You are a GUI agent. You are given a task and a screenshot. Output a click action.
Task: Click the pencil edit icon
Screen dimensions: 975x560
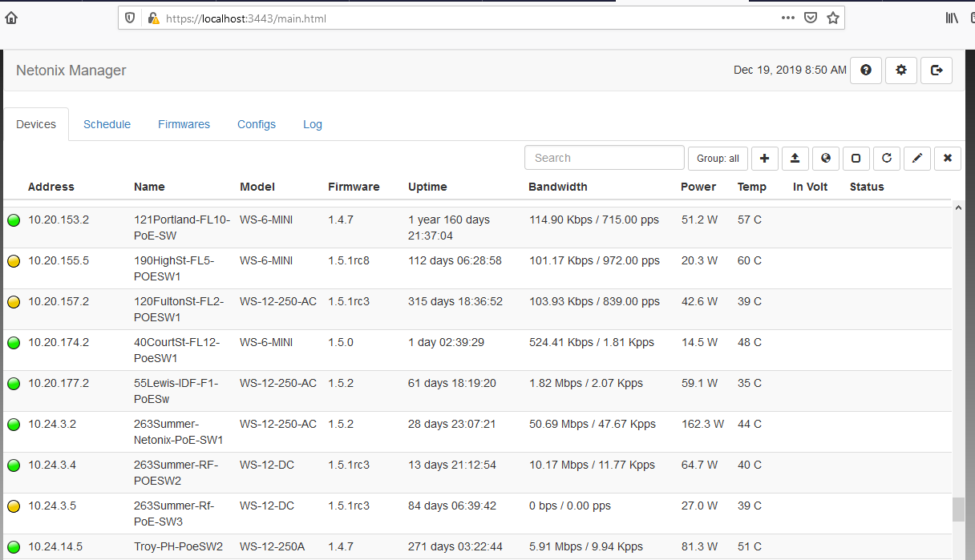coord(916,159)
